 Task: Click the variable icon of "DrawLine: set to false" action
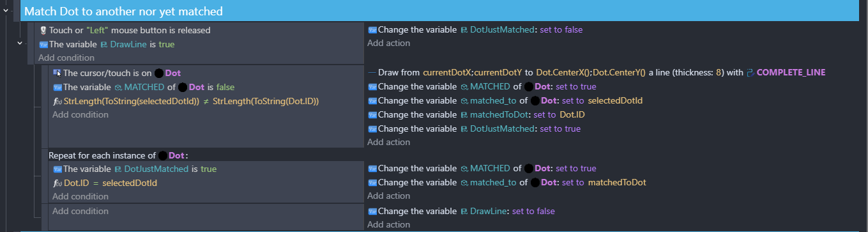(372, 212)
